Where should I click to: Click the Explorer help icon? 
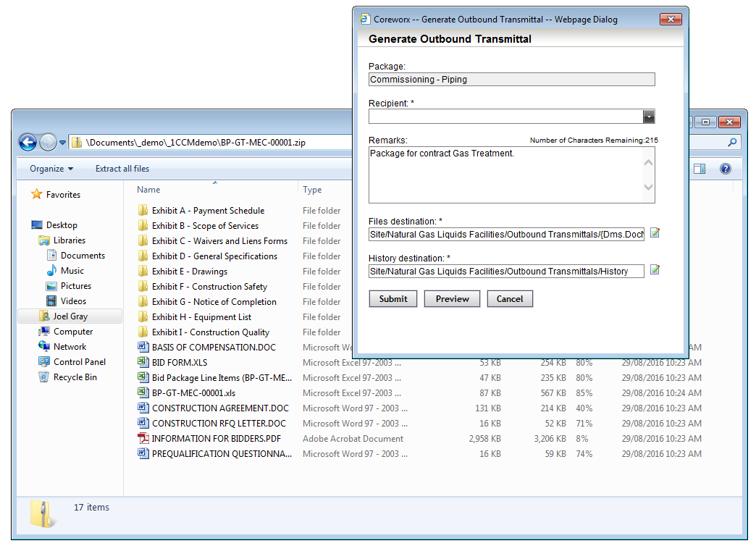click(x=725, y=169)
